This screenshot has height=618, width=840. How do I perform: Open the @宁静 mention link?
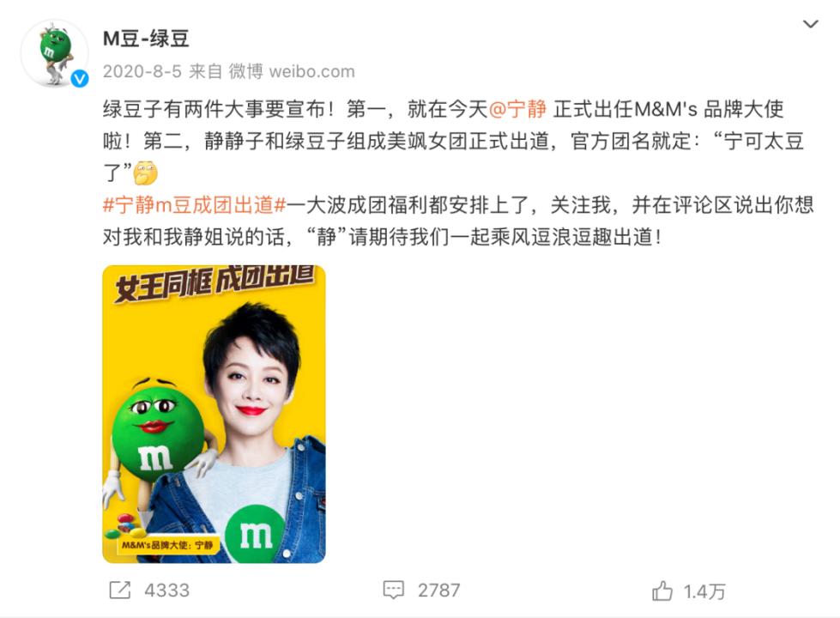pyautogui.click(x=517, y=109)
